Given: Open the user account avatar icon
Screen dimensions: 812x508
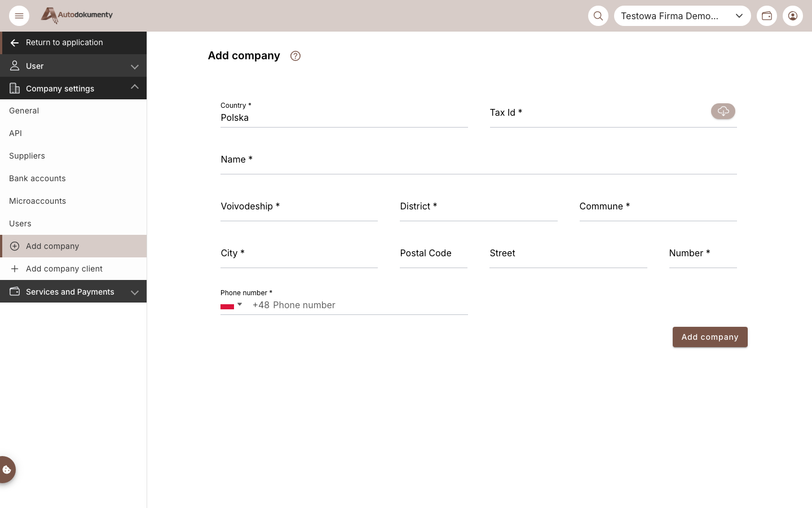Looking at the screenshot, I should 793,16.
